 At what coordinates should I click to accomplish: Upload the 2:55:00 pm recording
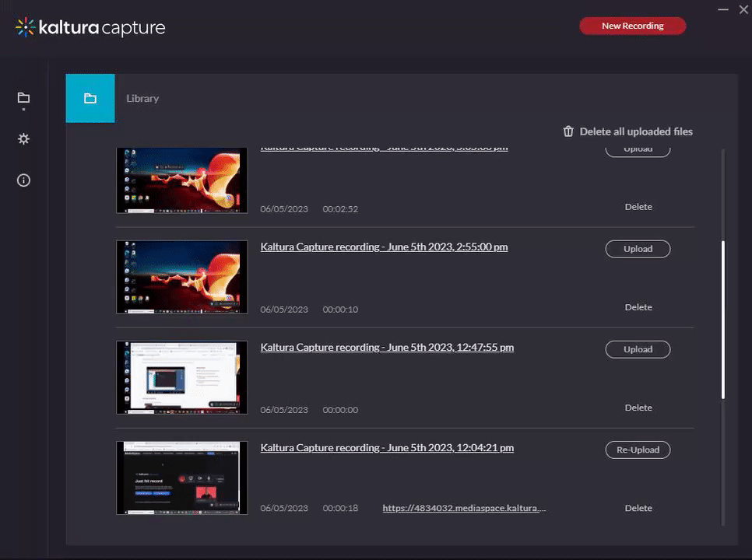coord(638,249)
